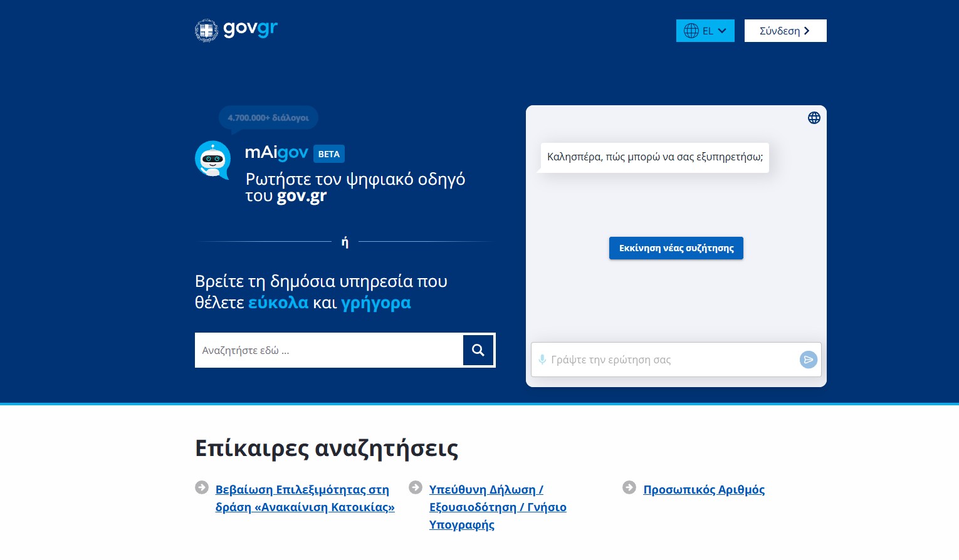This screenshot has width=959, height=560.
Task: Click the Επίκαιρες αναζητήσεις heading
Action: point(327,449)
